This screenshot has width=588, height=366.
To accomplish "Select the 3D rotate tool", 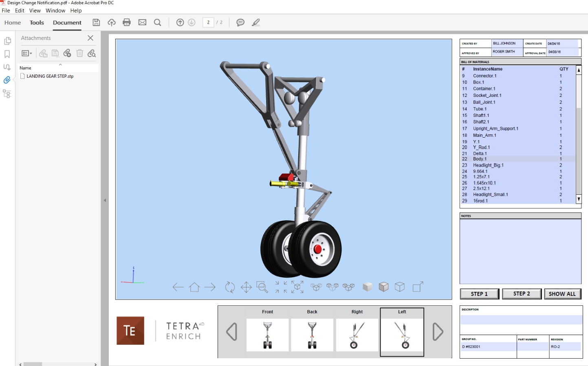I will [x=230, y=287].
